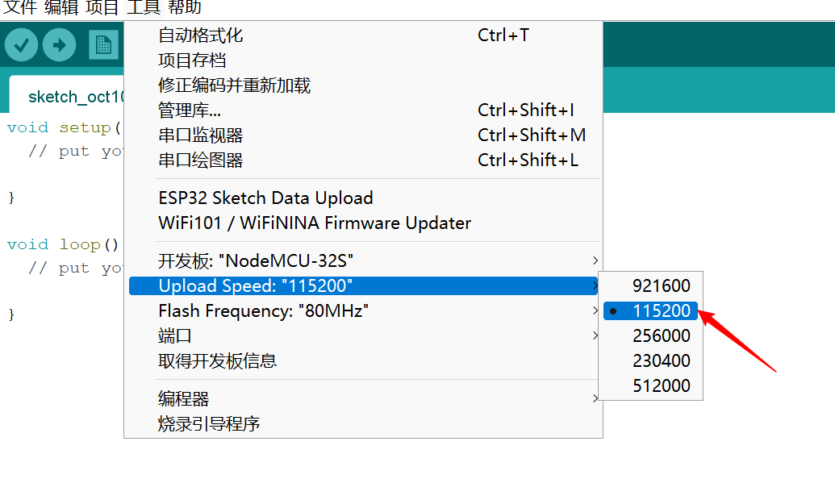Click the Verify checkmark icon
Image resolution: width=835 pixels, height=504 pixels.
[21, 44]
